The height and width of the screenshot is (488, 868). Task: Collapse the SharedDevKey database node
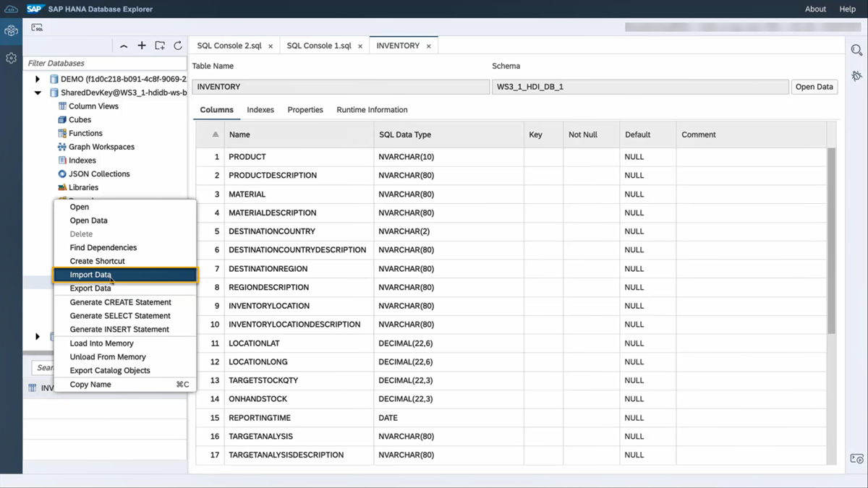(38, 93)
